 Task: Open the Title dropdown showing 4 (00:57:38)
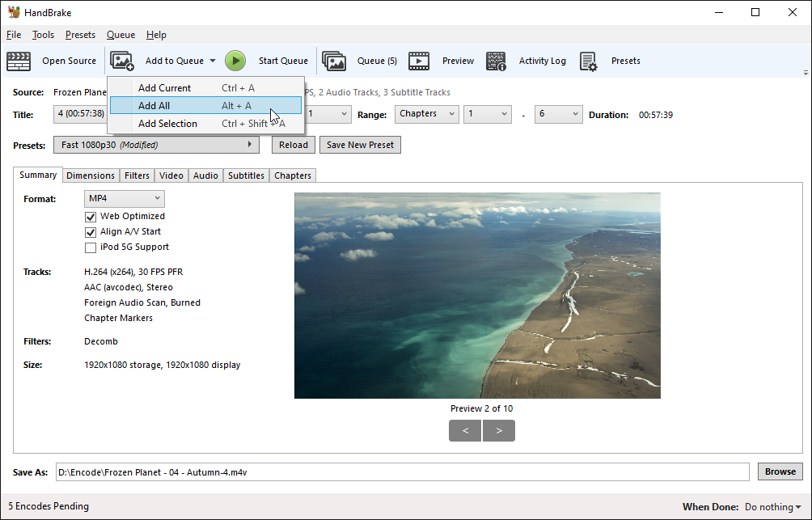click(80, 114)
